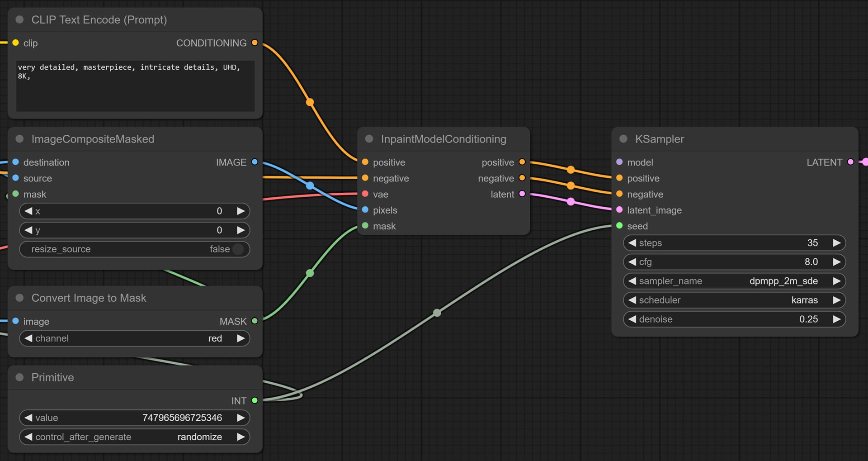This screenshot has height=461, width=868.
Task: Click the pixels input socket
Action: click(x=365, y=209)
